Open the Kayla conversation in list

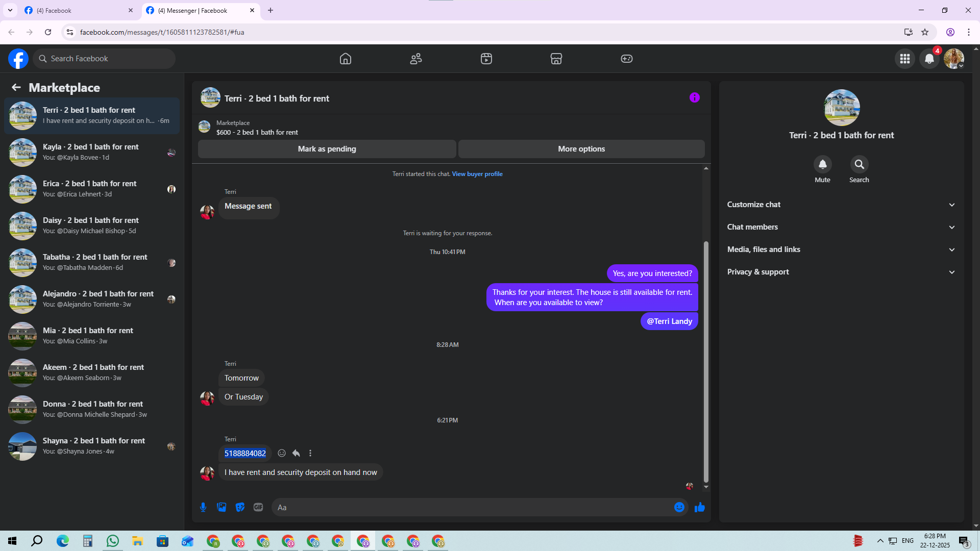click(x=92, y=152)
